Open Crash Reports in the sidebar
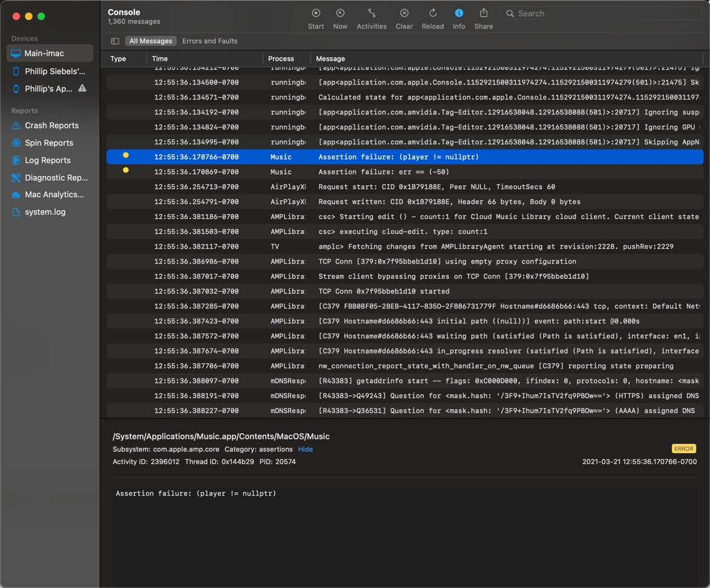 click(x=51, y=126)
